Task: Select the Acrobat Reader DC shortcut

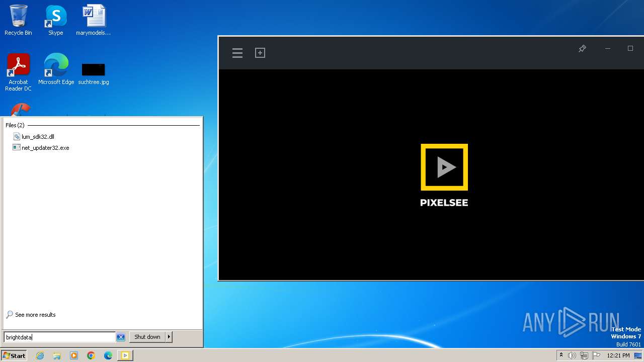Action: click(x=18, y=73)
